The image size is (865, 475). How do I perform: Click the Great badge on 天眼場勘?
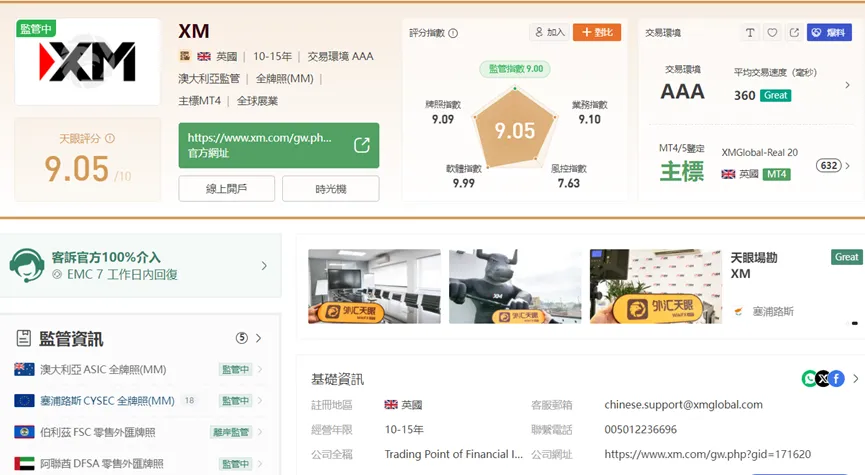pos(846,257)
